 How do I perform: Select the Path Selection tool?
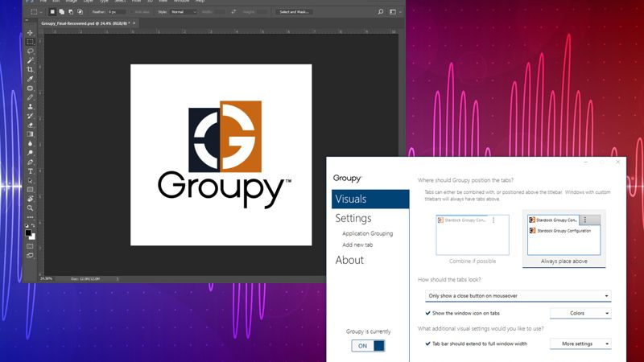click(x=30, y=180)
